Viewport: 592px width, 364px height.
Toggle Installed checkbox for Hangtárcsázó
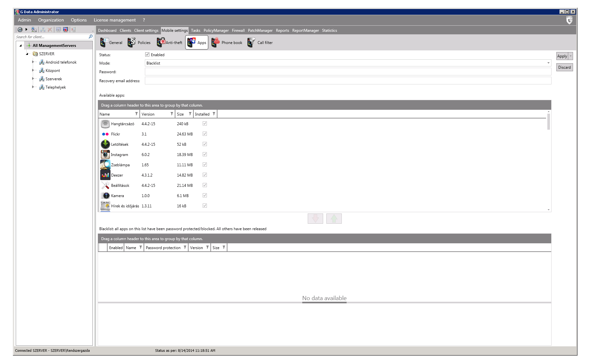click(x=205, y=124)
